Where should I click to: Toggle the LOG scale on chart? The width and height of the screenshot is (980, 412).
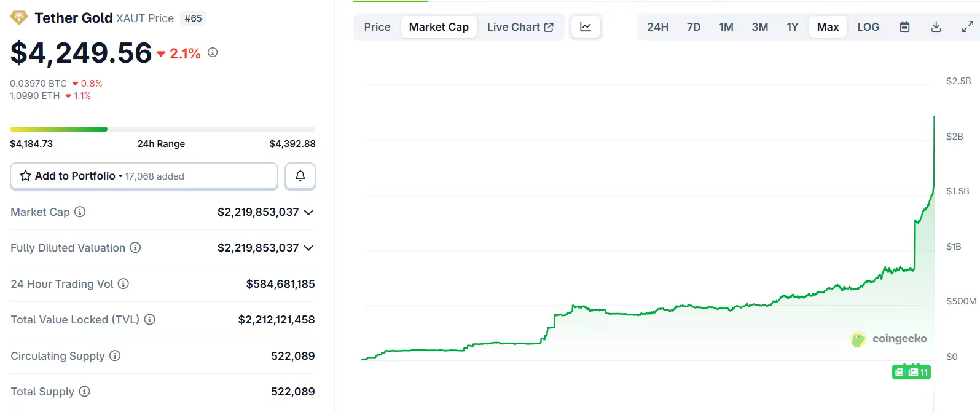coord(868,27)
